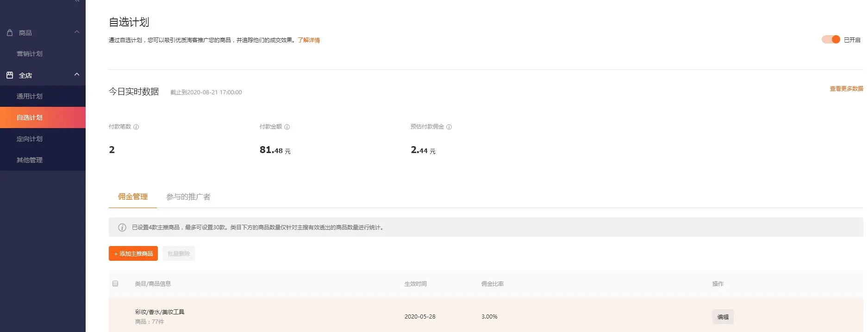Click the payment count value 2
Viewport: 868px width, 332px height.
[112, 150]
